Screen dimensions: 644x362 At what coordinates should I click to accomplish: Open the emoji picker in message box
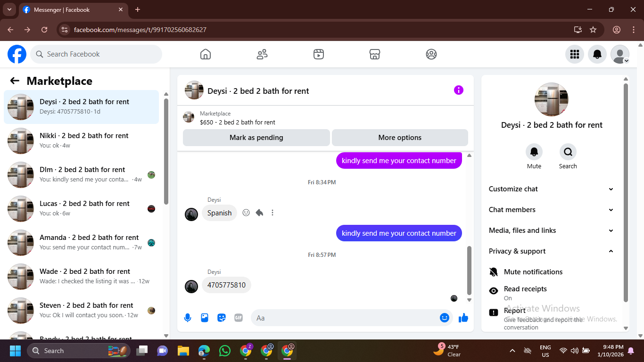tap(444, 318)
